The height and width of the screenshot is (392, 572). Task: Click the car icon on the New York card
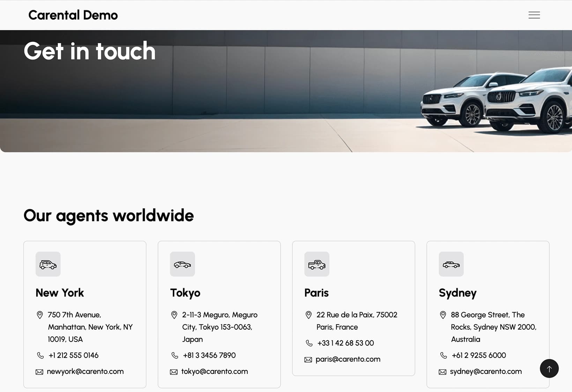pyautogui.click(x=48, y=264)
